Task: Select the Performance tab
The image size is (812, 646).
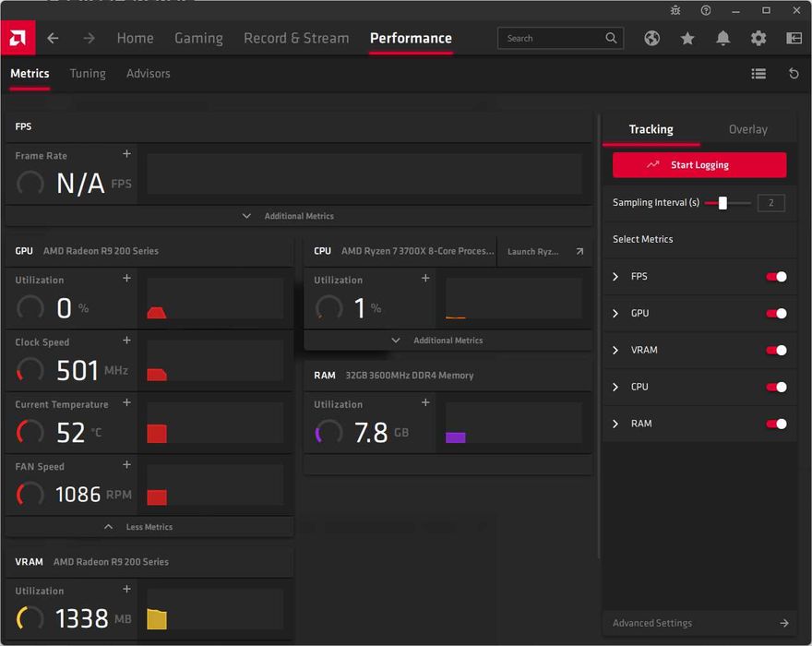Action: point(411,39)
